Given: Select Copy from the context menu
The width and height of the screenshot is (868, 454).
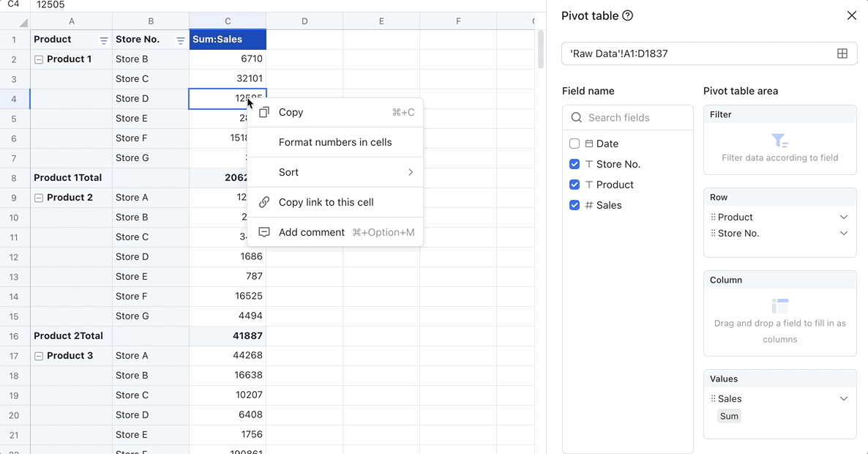Looking at the screenshot, I should point(291,112).
